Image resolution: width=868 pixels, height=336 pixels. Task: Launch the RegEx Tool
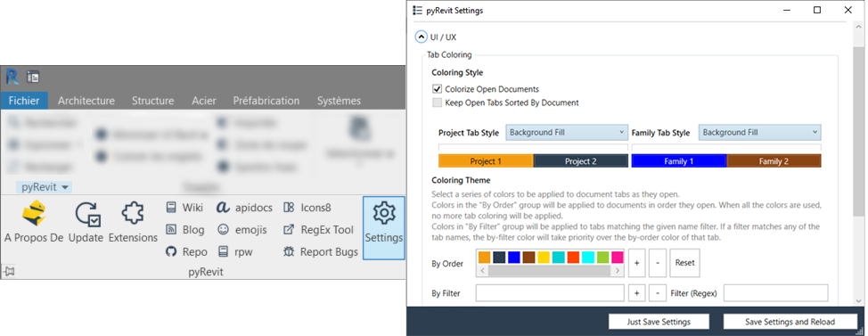(x=319, y=230)
